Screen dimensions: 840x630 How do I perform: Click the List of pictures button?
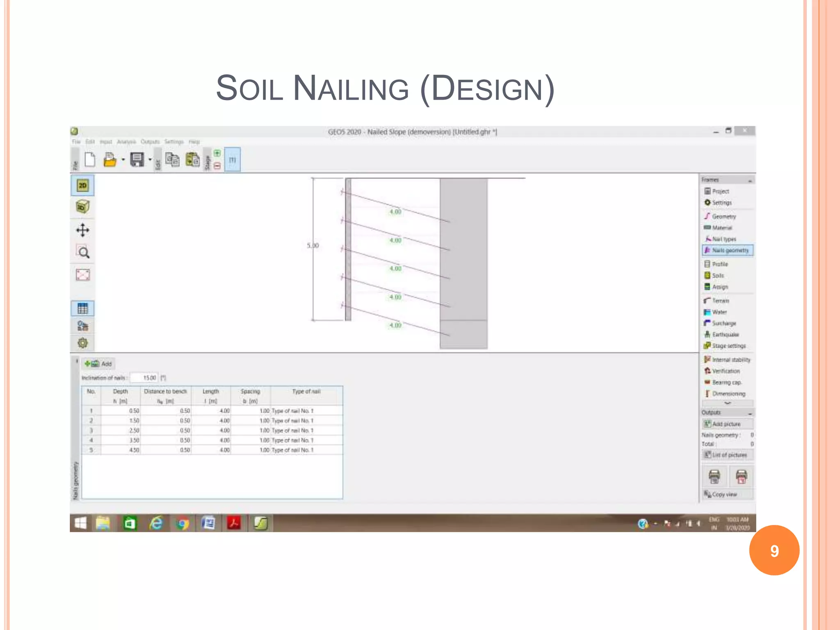728,455
